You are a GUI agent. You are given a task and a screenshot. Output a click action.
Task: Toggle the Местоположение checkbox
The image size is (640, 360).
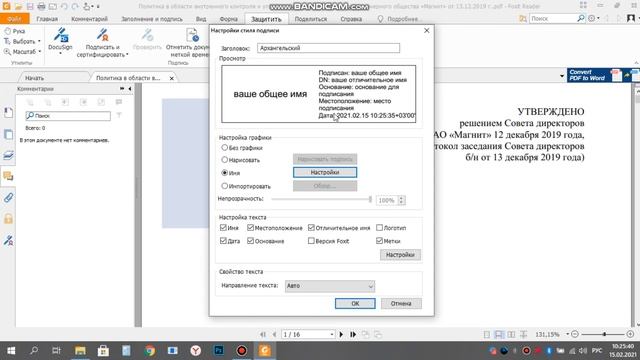(x=251, y=227)
